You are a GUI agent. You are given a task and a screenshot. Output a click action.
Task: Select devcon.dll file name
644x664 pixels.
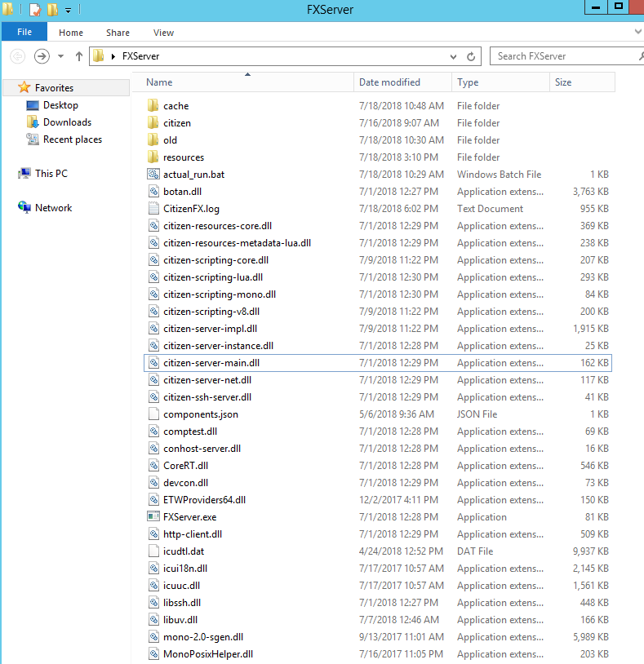tap(185, 483)
